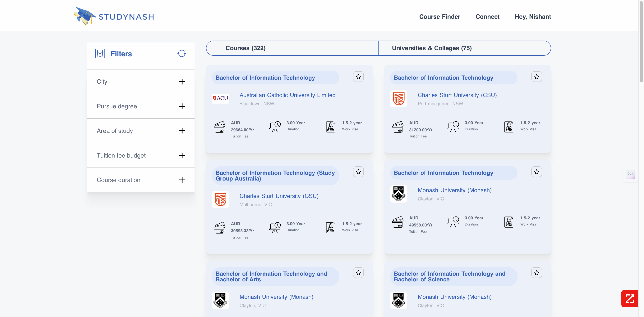Click tuition fee icon beside 49558.00/Yr
Screen dimensions: 644x317
(x=398, y=222)
